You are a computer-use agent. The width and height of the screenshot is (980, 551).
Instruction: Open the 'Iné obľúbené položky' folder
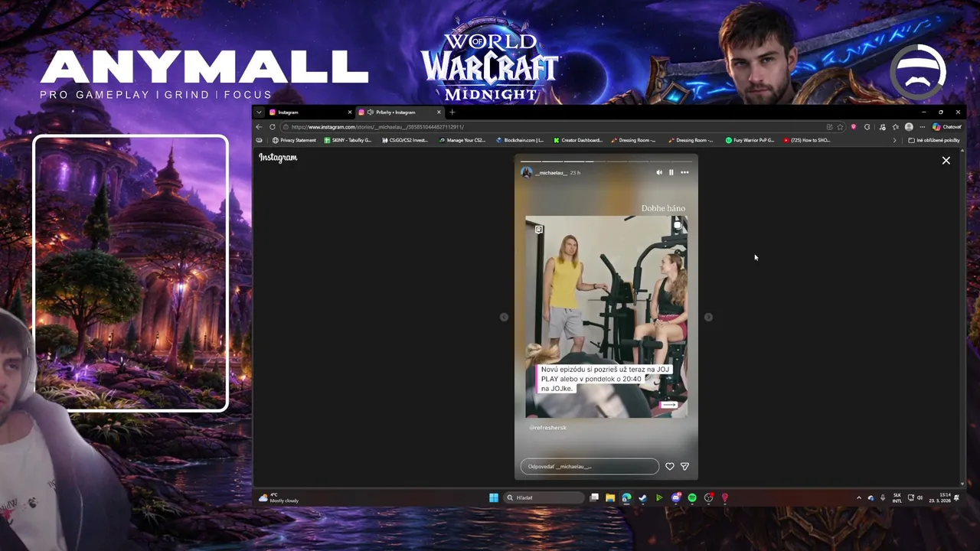point(933,140)
